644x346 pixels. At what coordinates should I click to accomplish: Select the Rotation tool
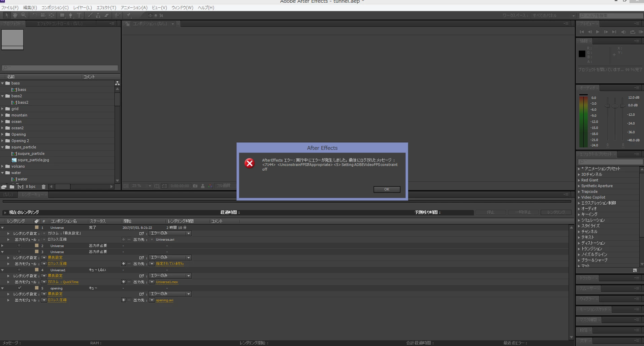[x=35, y=15]
